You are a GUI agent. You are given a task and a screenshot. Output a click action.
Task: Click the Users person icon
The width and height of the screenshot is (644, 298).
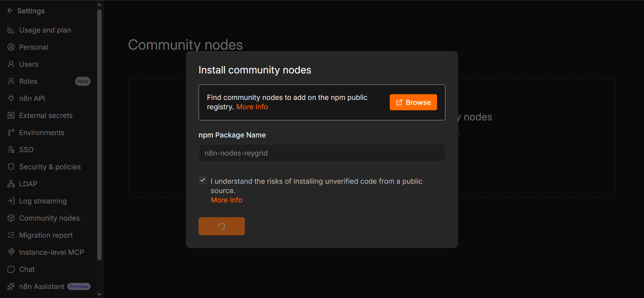coord(11,64)
